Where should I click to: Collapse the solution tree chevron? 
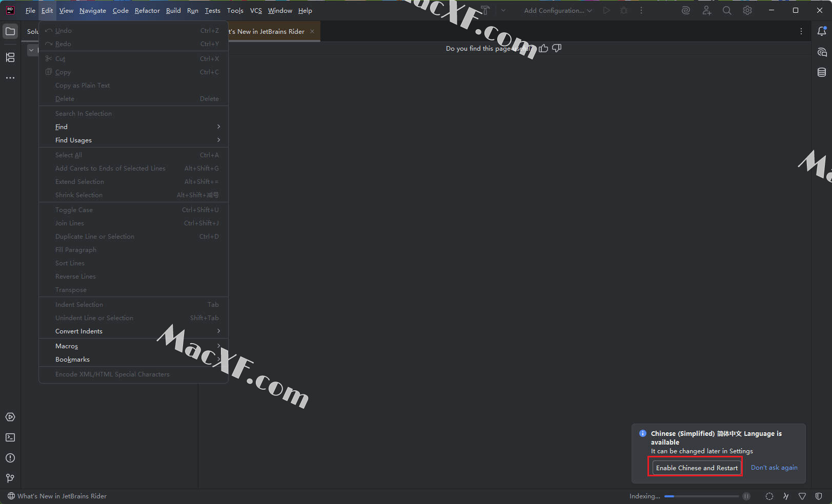click(31, 50)
